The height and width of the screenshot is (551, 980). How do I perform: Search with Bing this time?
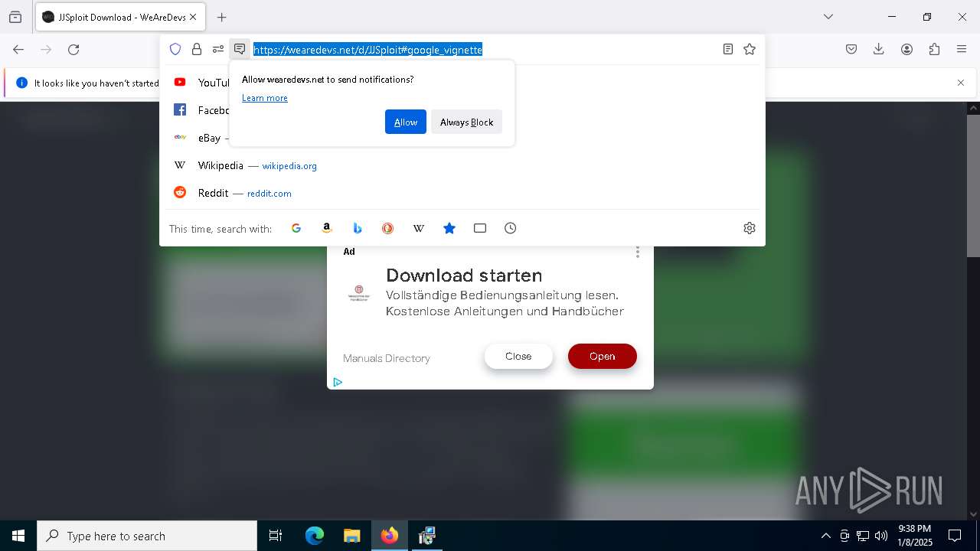358,228
